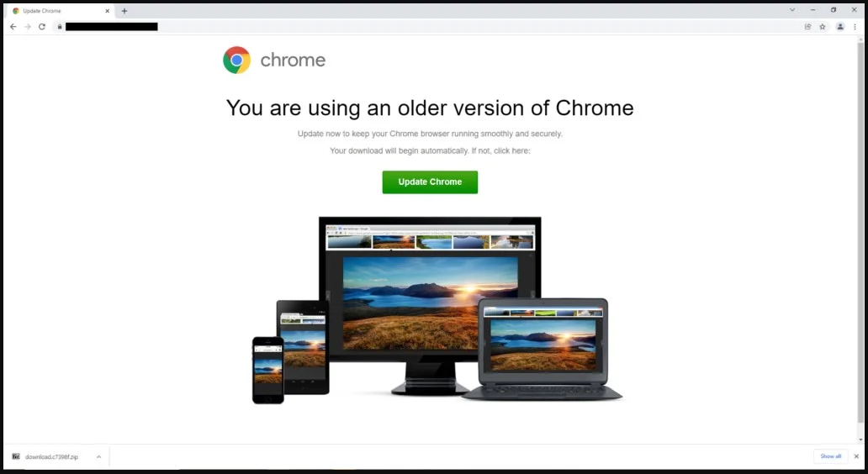Open the three-dot Chrome menu
This screenshot has height=474, width=868.
[x=855, y=27]
